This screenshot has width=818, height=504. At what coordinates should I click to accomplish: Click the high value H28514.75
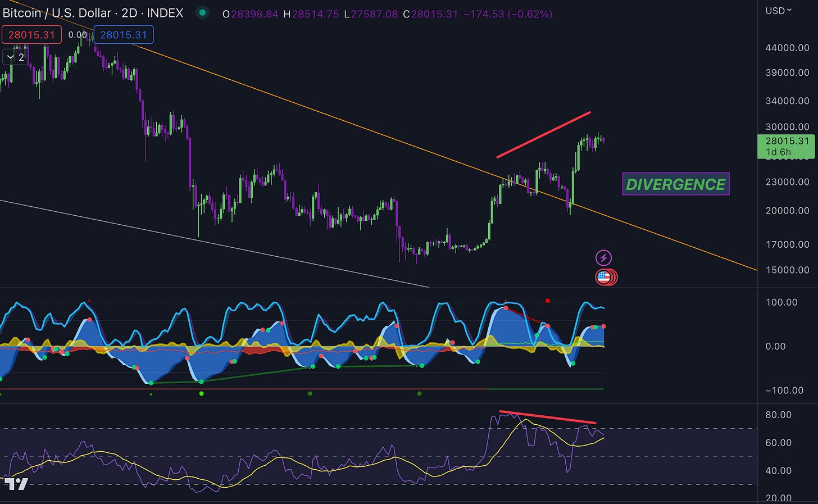[x=311, y=14]
